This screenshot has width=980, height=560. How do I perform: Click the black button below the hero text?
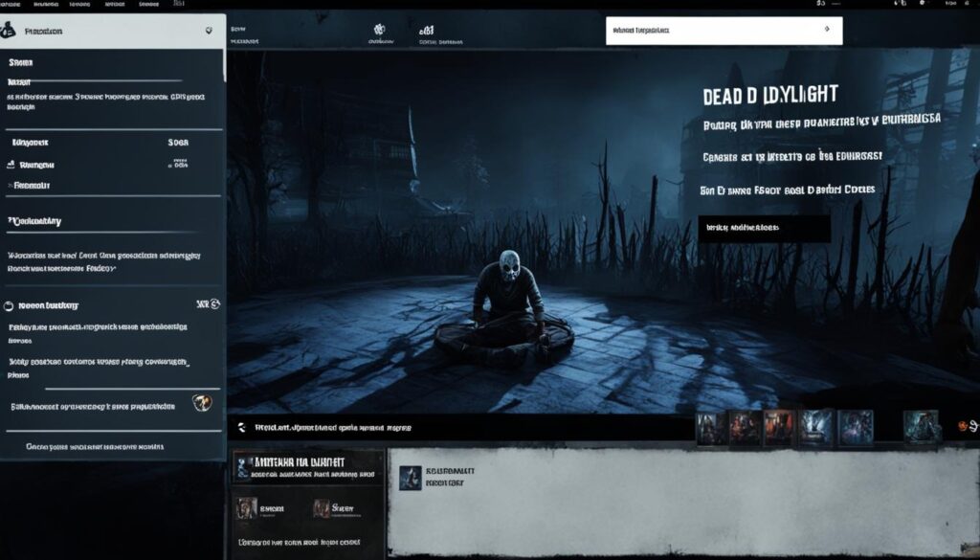click(764, 228)
